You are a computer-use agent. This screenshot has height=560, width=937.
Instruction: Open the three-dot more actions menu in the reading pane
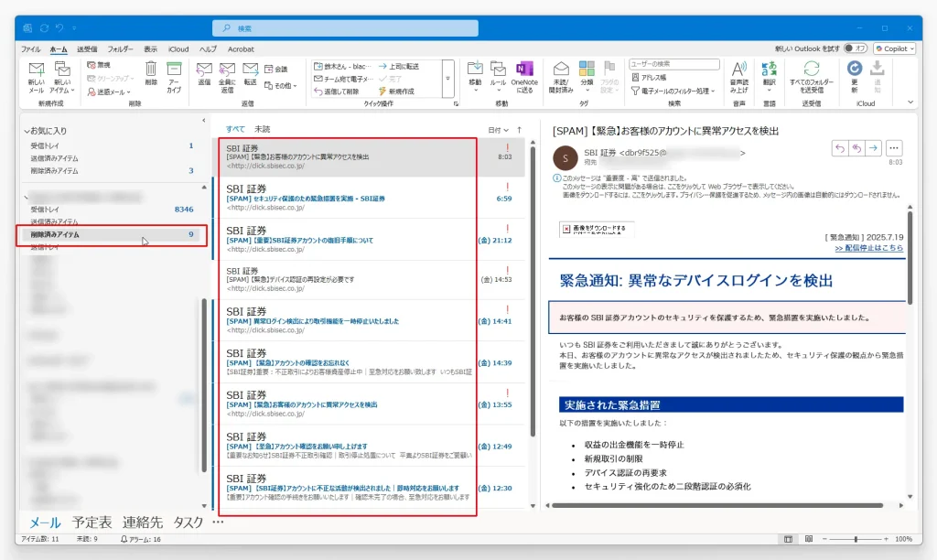click(893, 148)
